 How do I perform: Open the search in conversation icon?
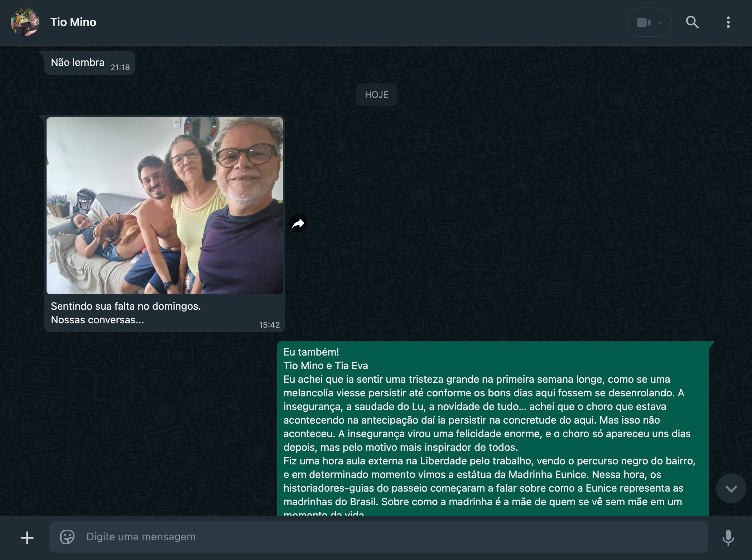(x=692, y=23)
